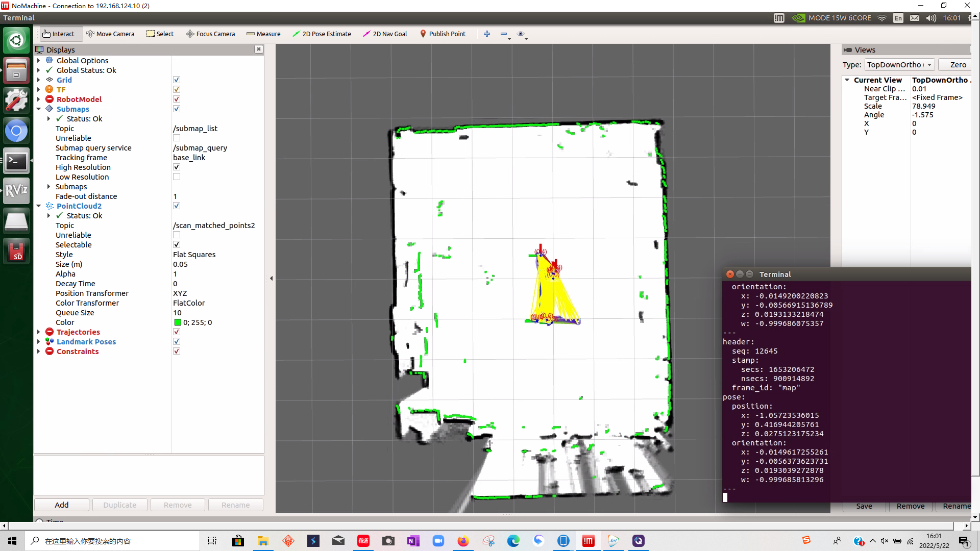This screenshot has height=551, width=980.
Task: Expand the Global Options tree item
Action: (x=38, y=60)
